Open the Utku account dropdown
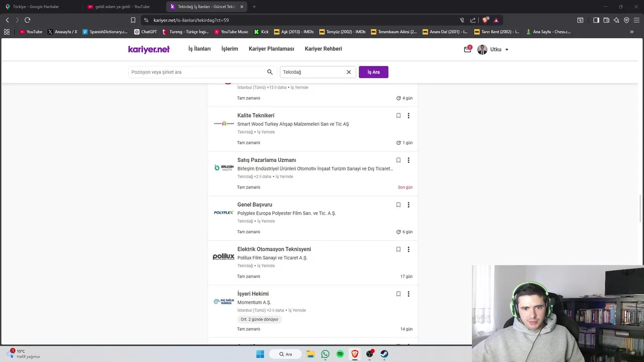Viewport: 644px width, 362px height. [493, 49]
